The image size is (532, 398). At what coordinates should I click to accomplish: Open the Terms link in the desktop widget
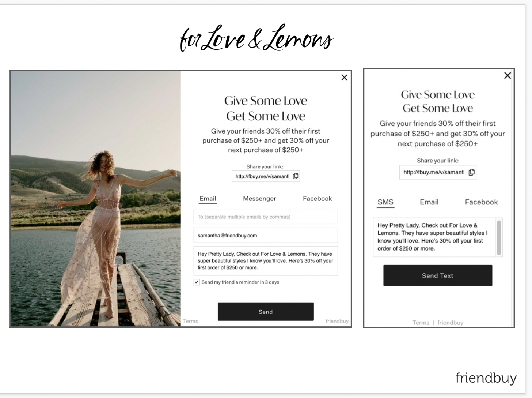point(190,321)
